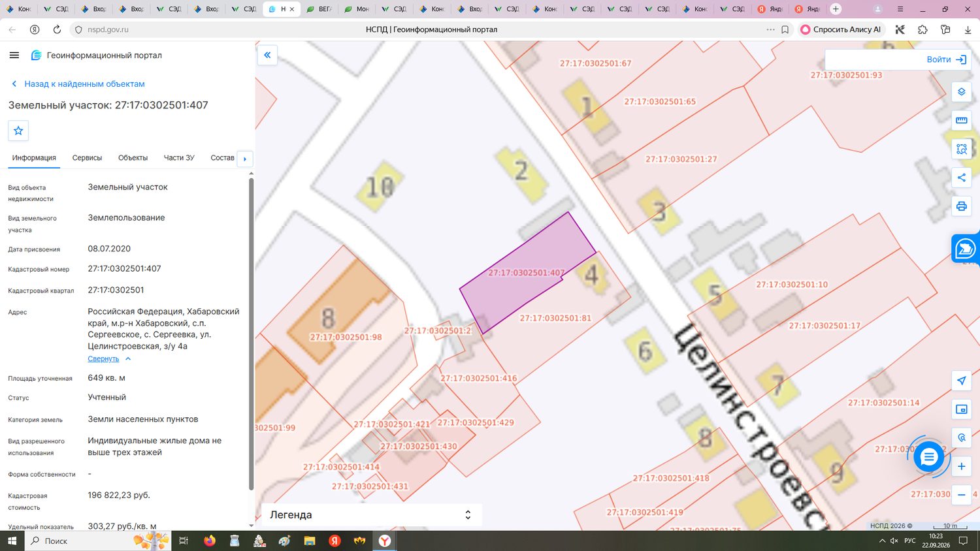Print the map with printer icon
The image size is (980, 551).
coord(962,206)
